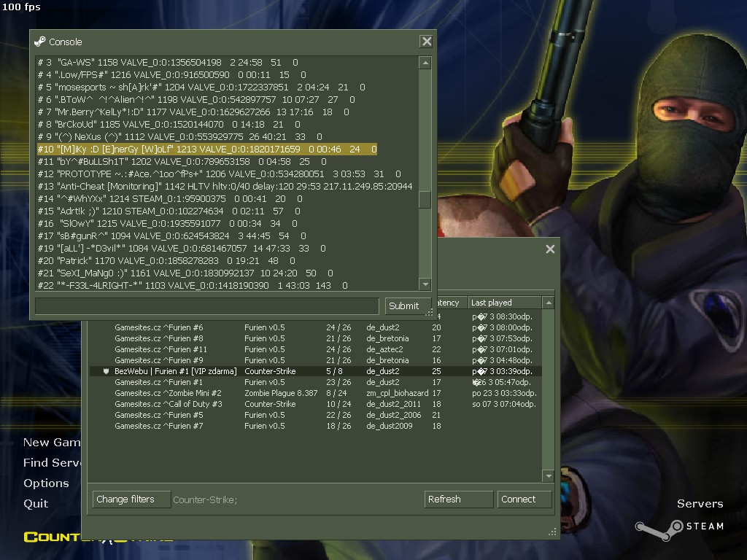Click the console scrollbar down arrow

[425, 284]
